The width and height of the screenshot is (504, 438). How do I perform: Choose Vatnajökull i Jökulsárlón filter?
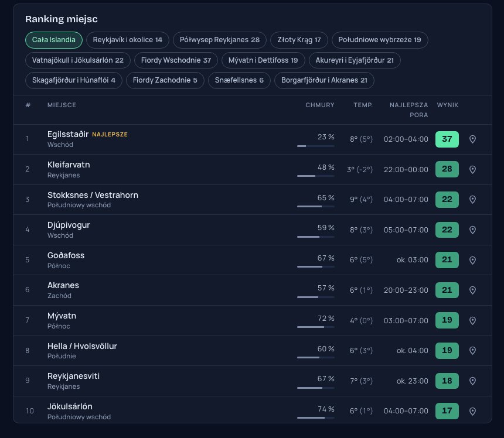(78, 60)
